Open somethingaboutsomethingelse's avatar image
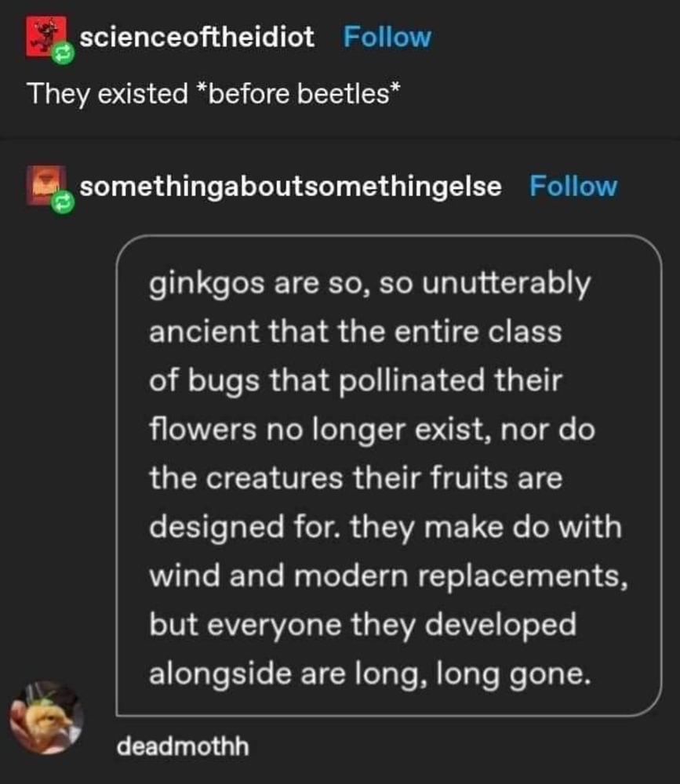This screenshot has width=680, height=784. click(x=46, y=186)
